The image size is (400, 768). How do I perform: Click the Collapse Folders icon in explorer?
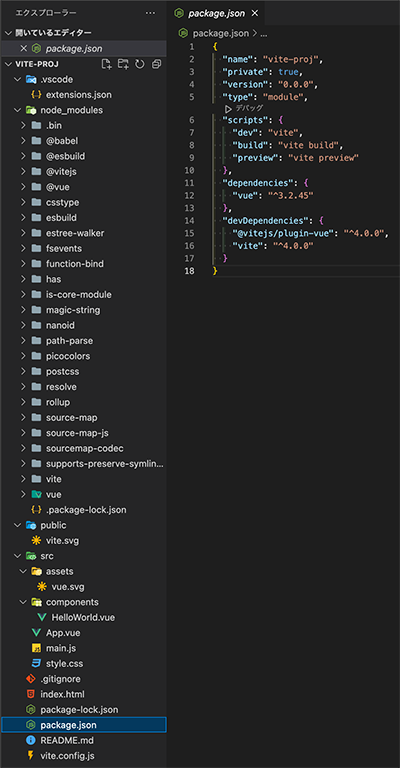tap(156, 64)
